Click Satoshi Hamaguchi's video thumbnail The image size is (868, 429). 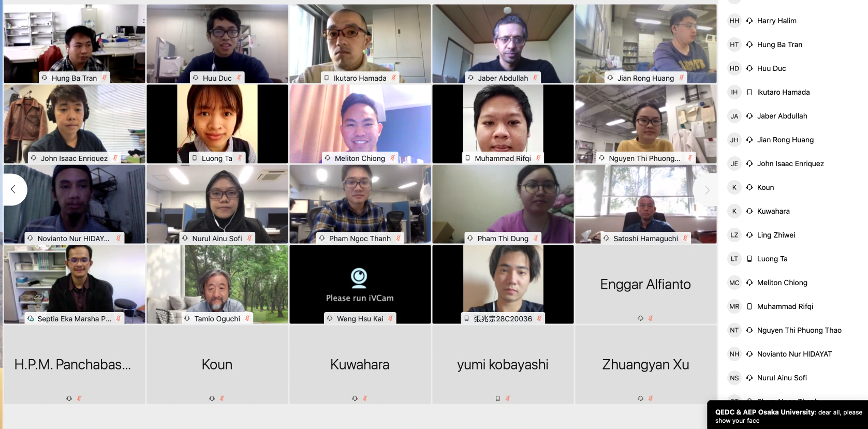click(645, 204)
